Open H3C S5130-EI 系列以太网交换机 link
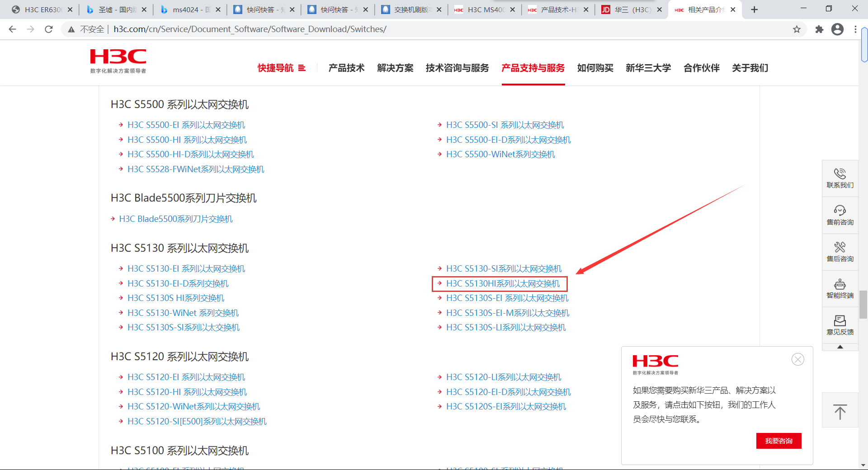868x470 pixels. [x=186, y=269]
